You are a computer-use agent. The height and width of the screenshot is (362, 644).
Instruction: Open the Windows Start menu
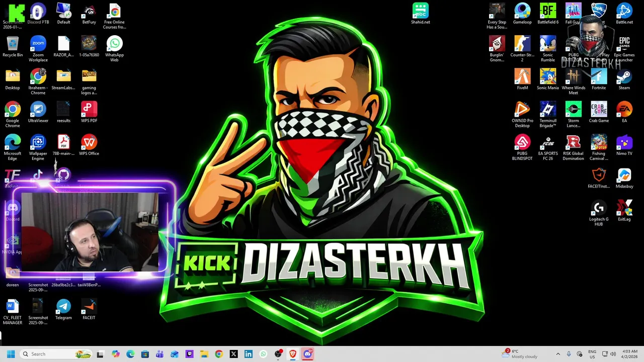(11, 354)
